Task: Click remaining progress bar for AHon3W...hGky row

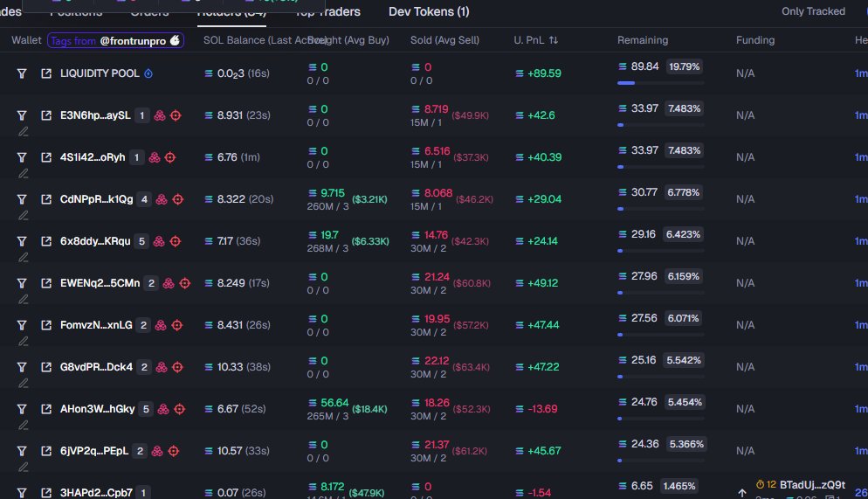Action: [661, 419]
